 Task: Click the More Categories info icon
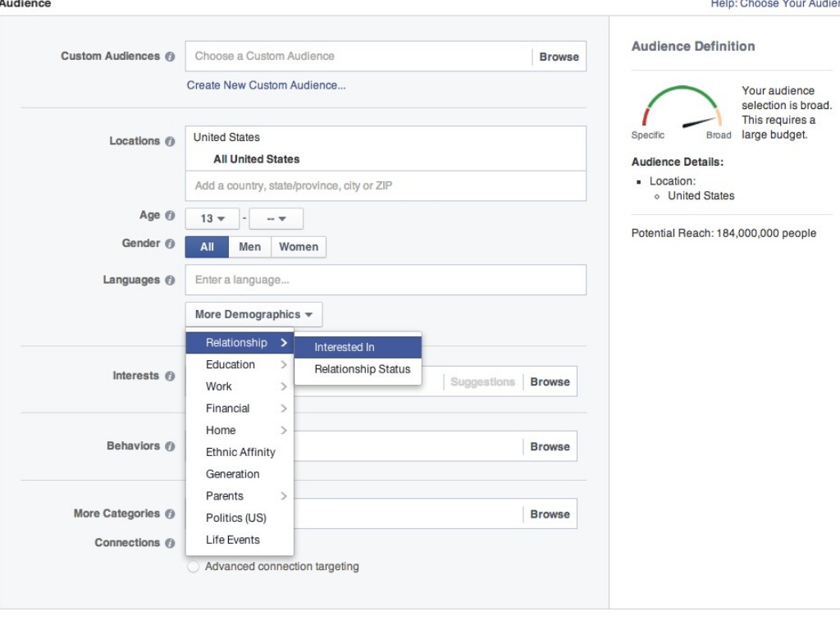(170, 514)
